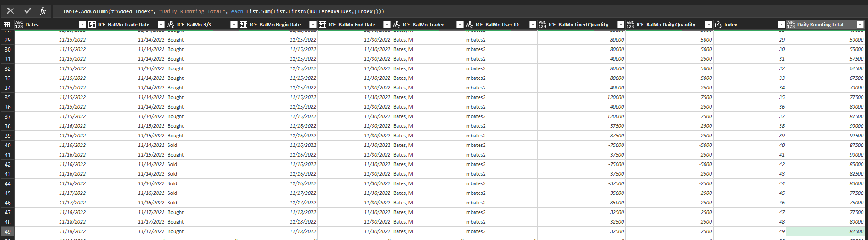
Task: Open filter dropdown for Daily Running Total
Action: coord(860,25)
